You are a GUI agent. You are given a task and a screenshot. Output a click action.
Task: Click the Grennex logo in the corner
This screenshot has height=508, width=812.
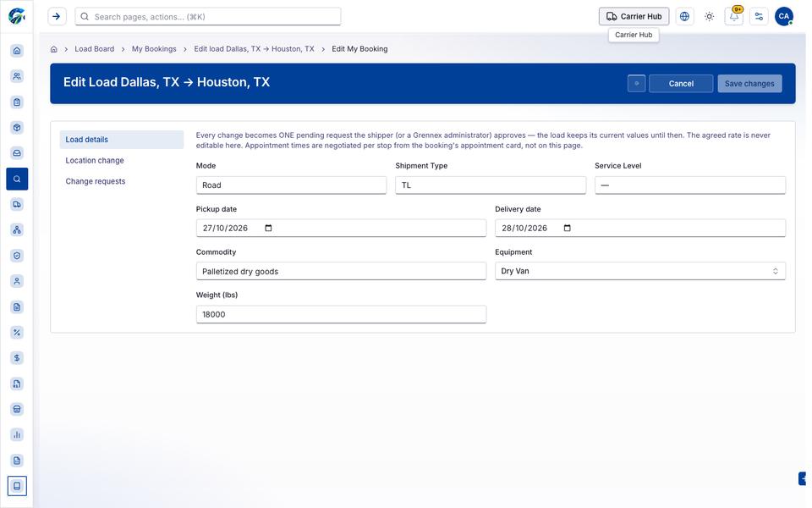point(17,16)
